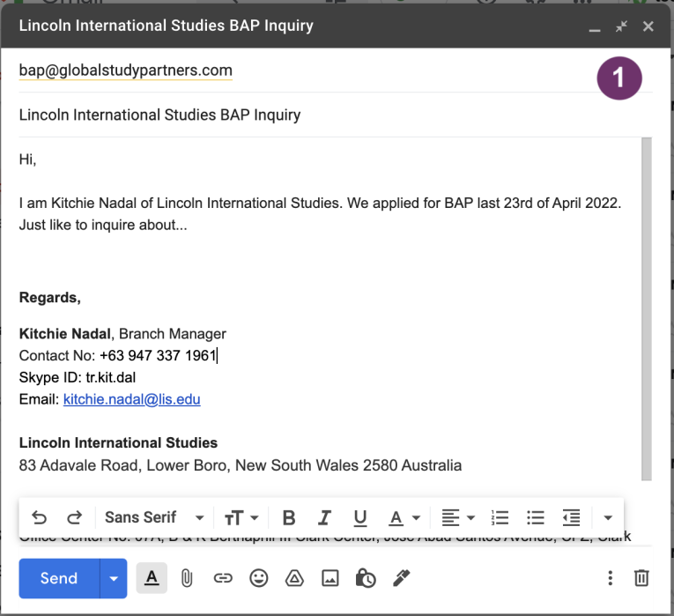
Task: Click the 'Regards,' signature line
Action: tap(50, 298)
